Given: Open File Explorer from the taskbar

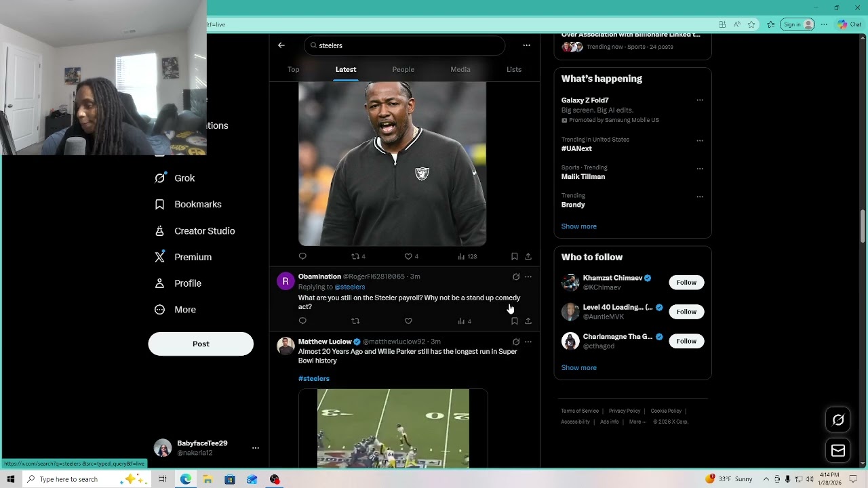Looking at the screenshot, I should (x=208, y=479).
